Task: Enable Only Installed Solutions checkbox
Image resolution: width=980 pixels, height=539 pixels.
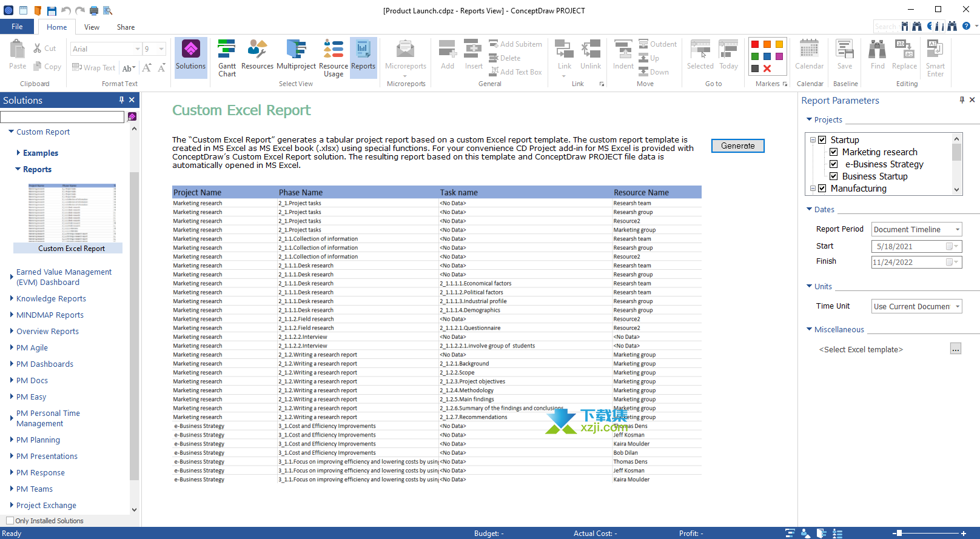Action: coord(10,521)
